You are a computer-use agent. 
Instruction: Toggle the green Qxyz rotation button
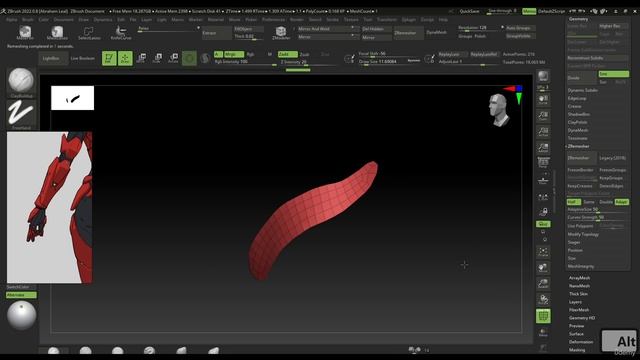tap(543, 224)
